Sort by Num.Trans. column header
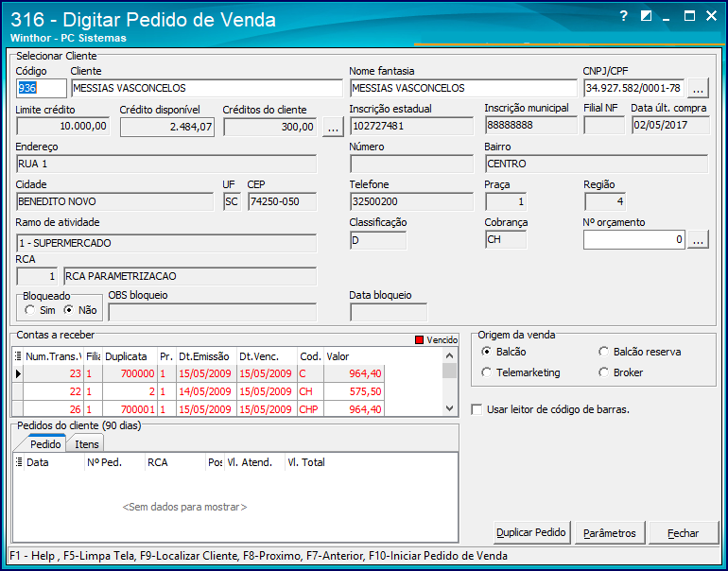Image resolution: width=728 pixels, height=571 pixels. tap(53, 356)
